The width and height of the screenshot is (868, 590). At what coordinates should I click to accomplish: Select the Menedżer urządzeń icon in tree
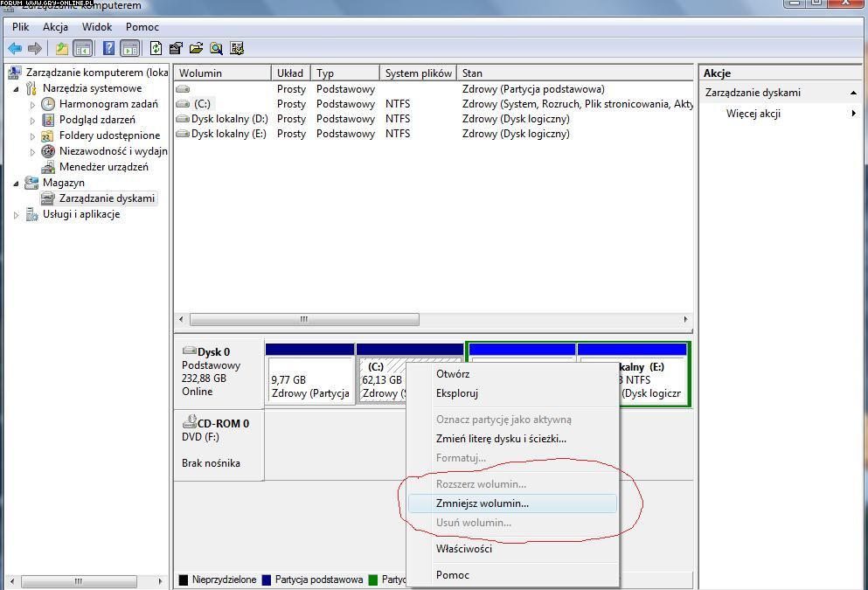(x=48, y=167)
